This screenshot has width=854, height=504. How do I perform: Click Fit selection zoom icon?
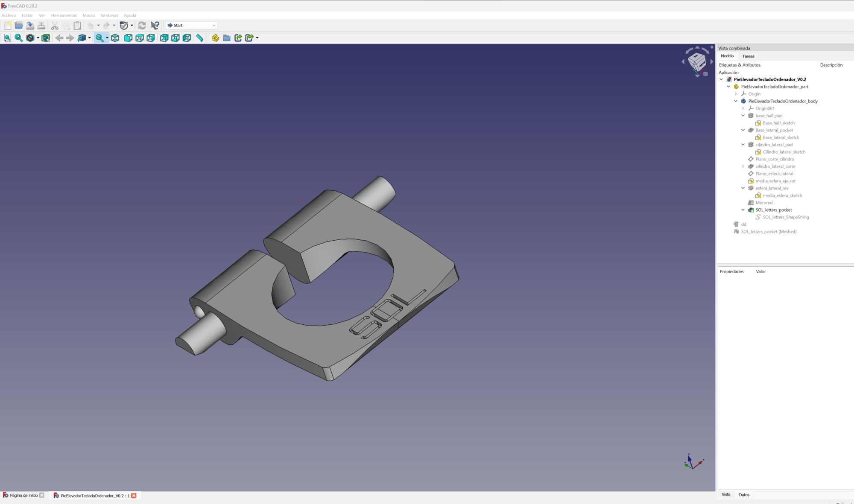(19, 38)
